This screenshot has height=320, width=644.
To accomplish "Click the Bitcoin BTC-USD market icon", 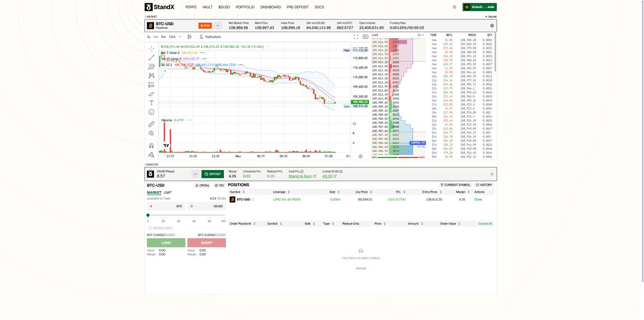I will [x=151, y=25].
